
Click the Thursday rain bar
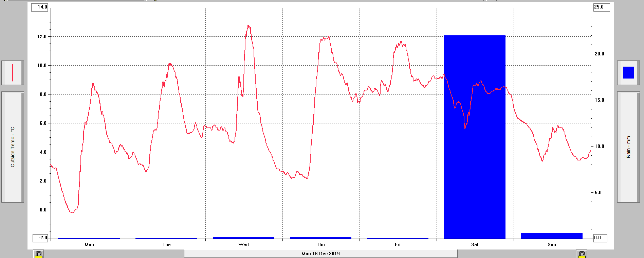pos(320,238)
